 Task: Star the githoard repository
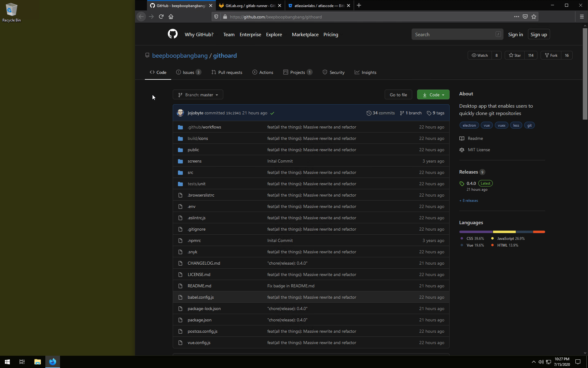pyautogui.click(x=515, y=55)
